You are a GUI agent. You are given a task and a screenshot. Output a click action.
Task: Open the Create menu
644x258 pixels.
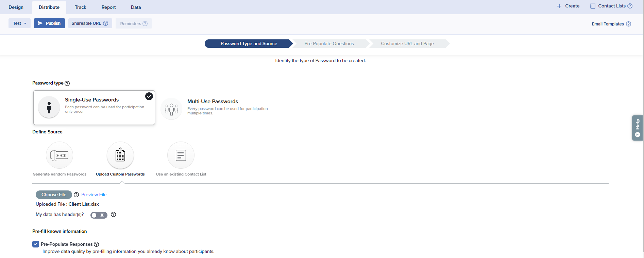pos(568,6)
